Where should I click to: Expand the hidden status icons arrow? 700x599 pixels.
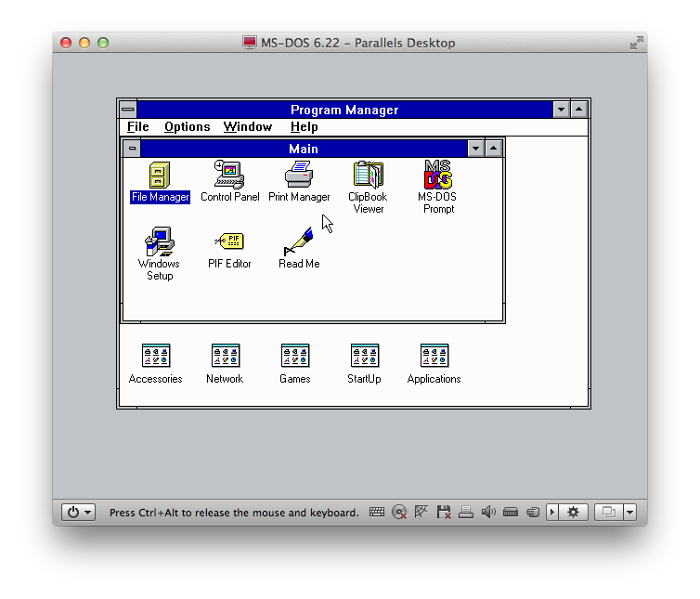[552, 512]
